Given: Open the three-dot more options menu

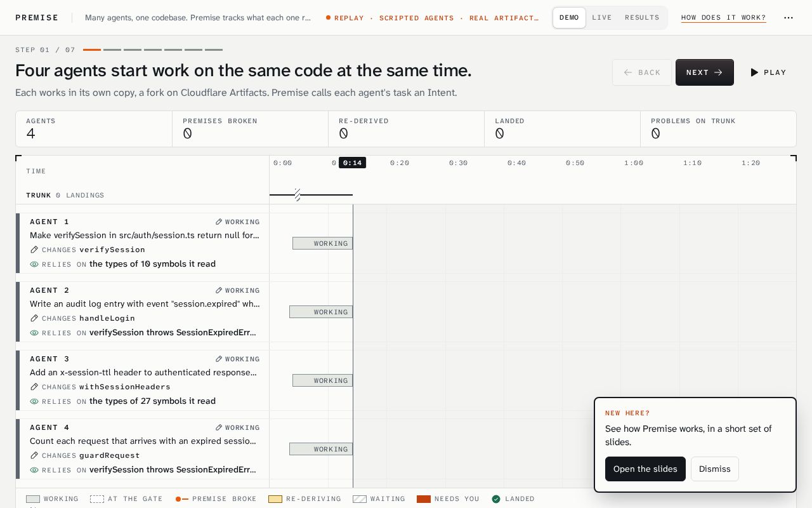Looking at the screenshot, I should coord(789,18).
